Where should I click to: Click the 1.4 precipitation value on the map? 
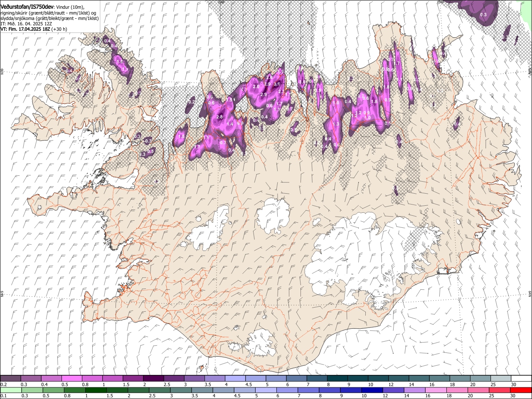tap(230, 124)
